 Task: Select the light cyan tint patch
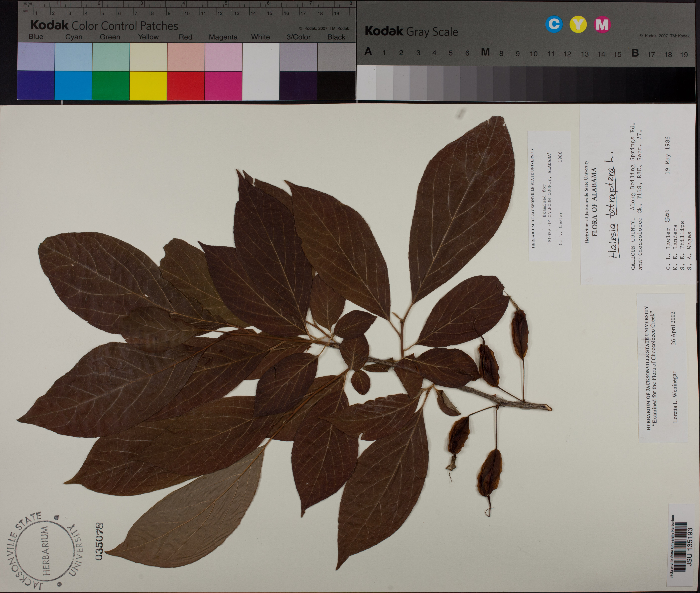[73, 57]
